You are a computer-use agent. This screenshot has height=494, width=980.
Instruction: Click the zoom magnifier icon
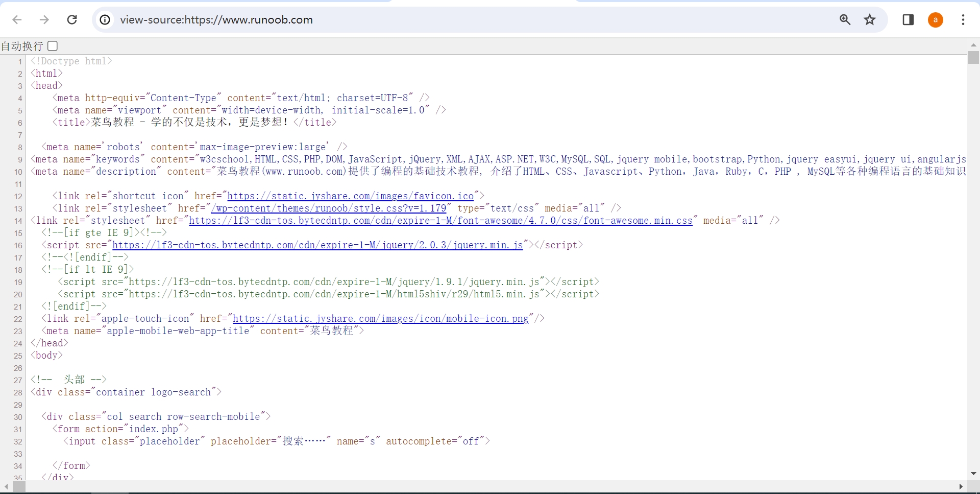(845, 20)
